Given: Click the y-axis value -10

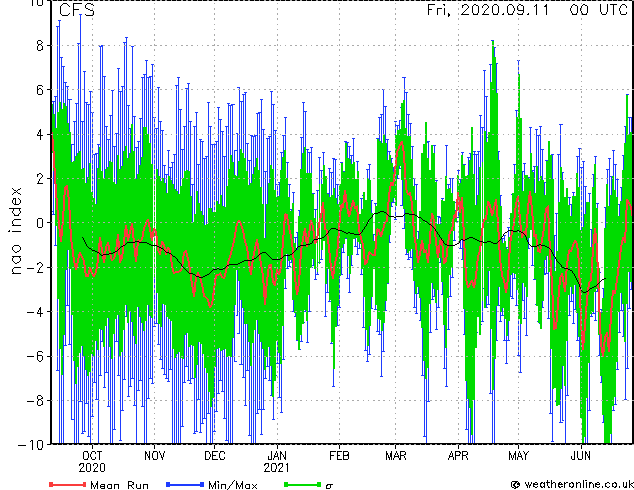Looking at the screenshot, I should tap(31, 445).
